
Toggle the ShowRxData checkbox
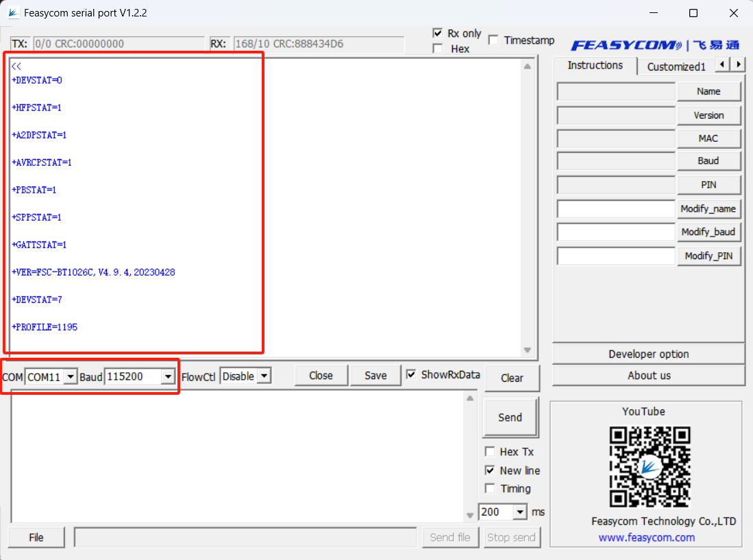pos(411,374)
